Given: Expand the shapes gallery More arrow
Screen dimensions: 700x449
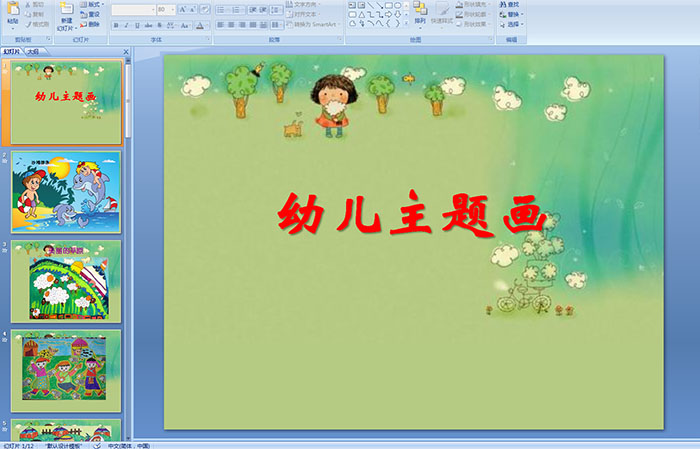Looking at the screenshot, I should (x=406, y=24).
